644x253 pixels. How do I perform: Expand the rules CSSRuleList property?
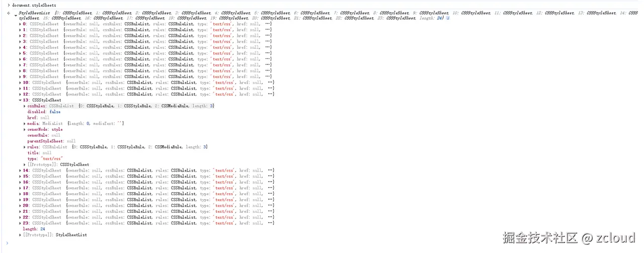[x=25, y=147]
